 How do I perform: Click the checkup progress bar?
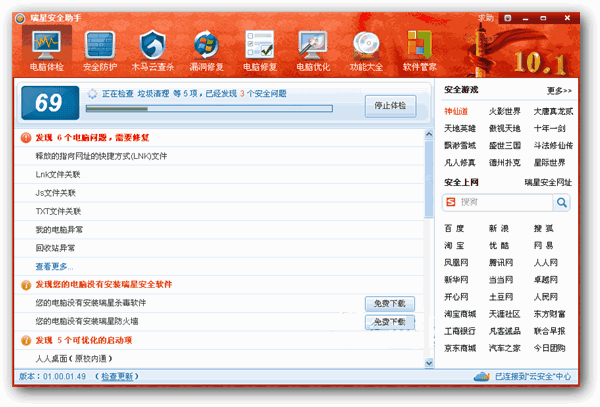click(x=209, y=109)
